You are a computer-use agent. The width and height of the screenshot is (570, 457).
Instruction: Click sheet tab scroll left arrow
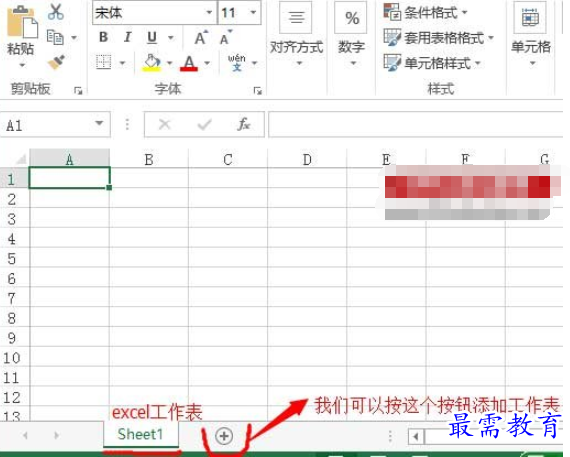[25, 435]
